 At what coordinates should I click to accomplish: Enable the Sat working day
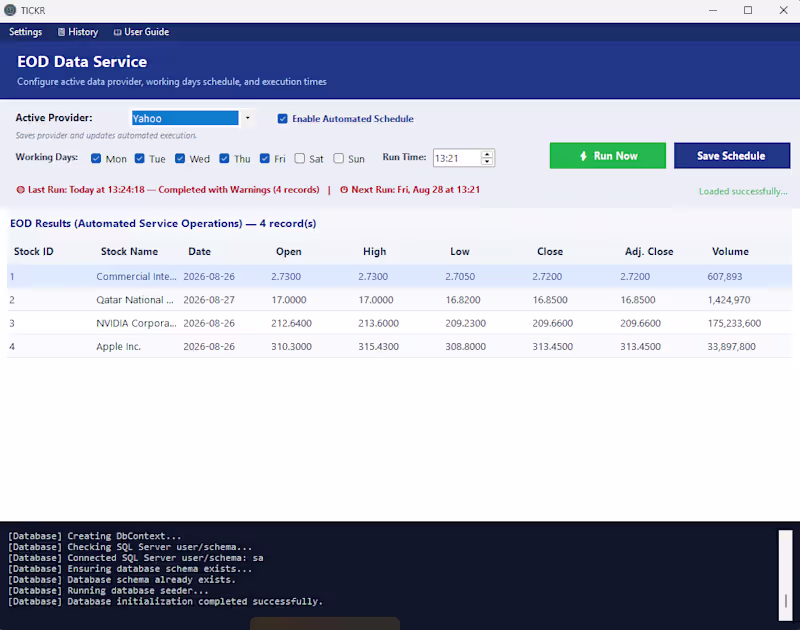point(299,159)
